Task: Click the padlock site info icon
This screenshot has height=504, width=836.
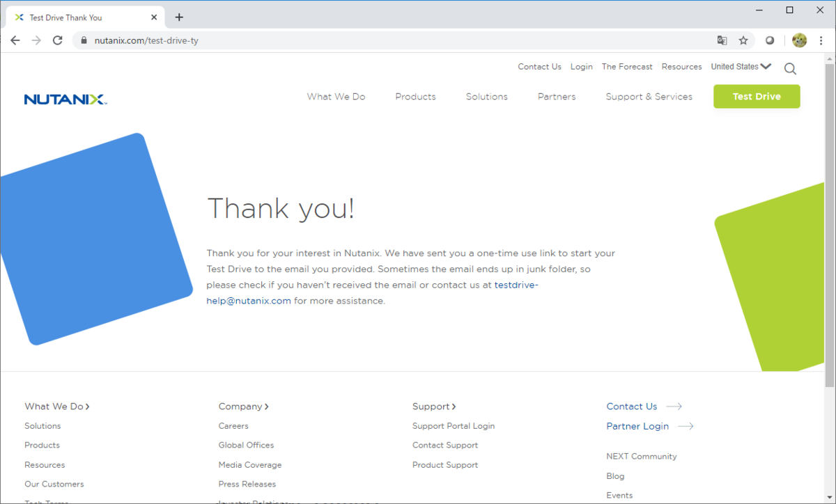Action: (84, 40)
